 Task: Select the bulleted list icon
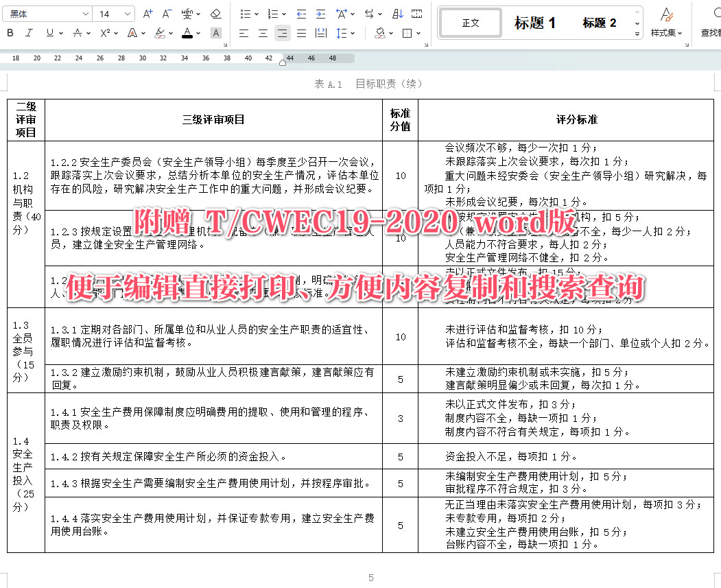point(246,12)
